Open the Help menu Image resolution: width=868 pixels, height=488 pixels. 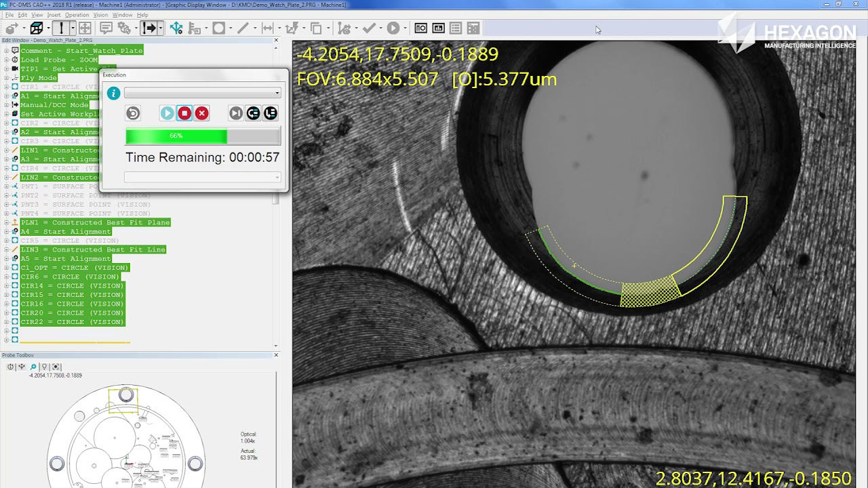[142, 15]
